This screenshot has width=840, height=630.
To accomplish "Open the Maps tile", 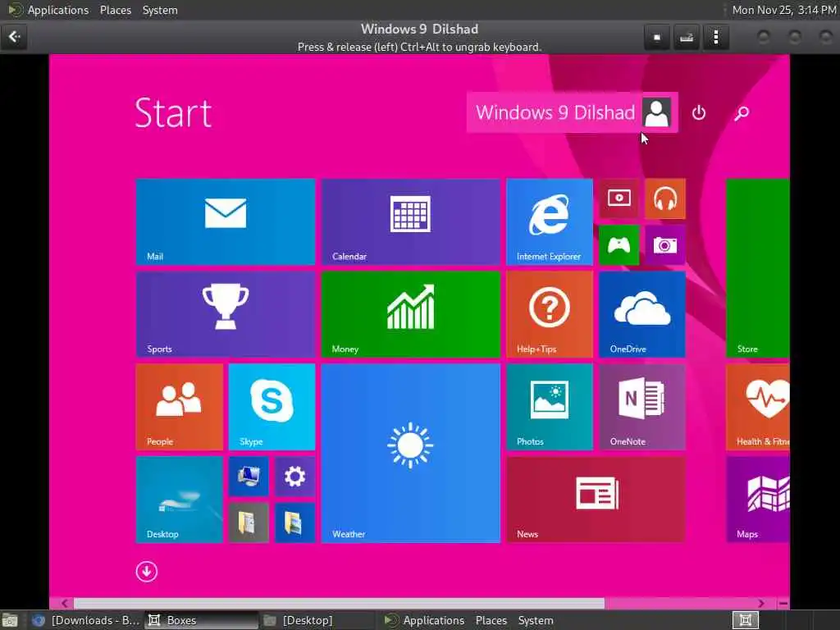I will [757, 500].
